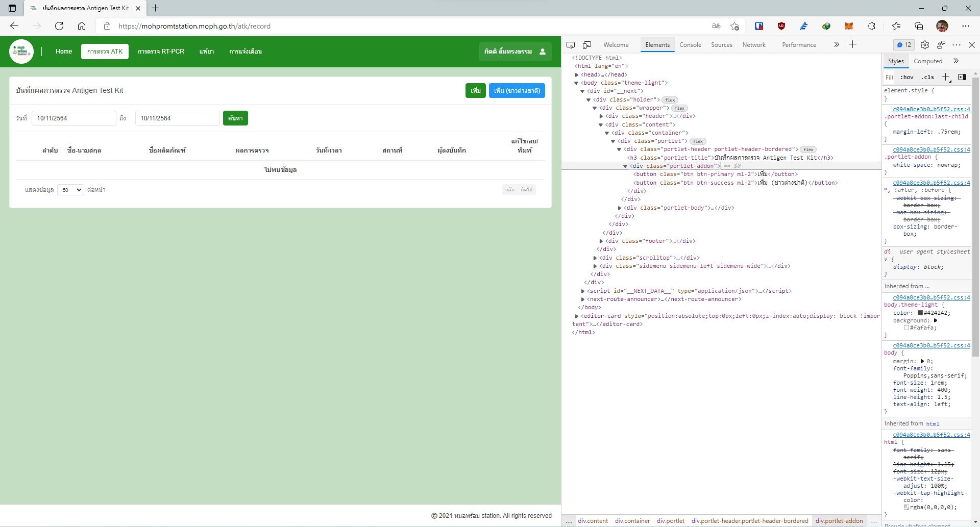The image size is (980, 527).
Task: Open the blue feather extension icon
Action: tap(804, 26)
